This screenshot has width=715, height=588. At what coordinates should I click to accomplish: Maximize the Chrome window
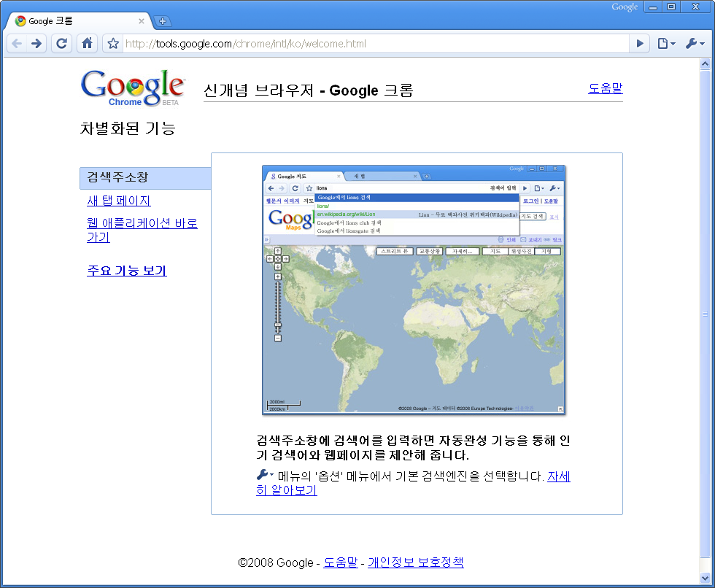pyautogui.click(x=671, y=7)
